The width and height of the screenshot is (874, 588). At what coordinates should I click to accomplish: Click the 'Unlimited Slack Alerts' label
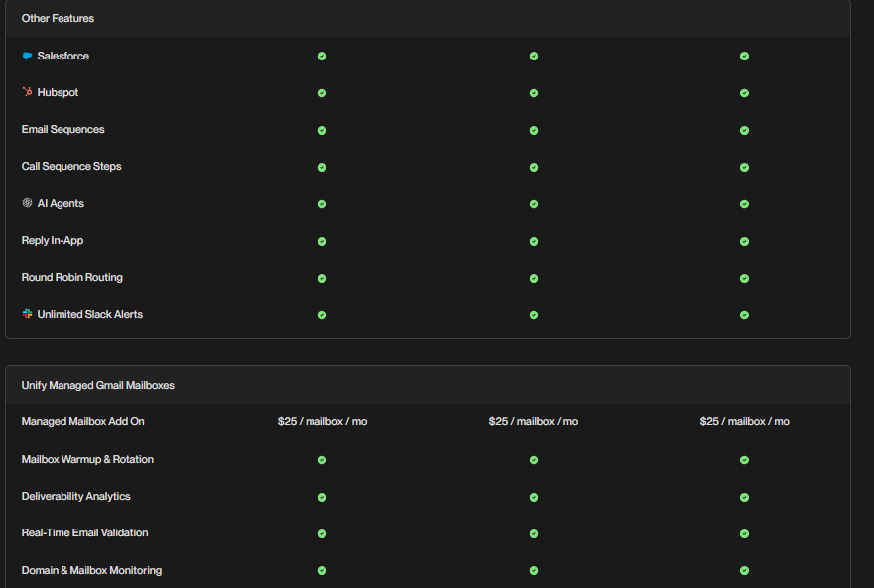coord(89,314)
